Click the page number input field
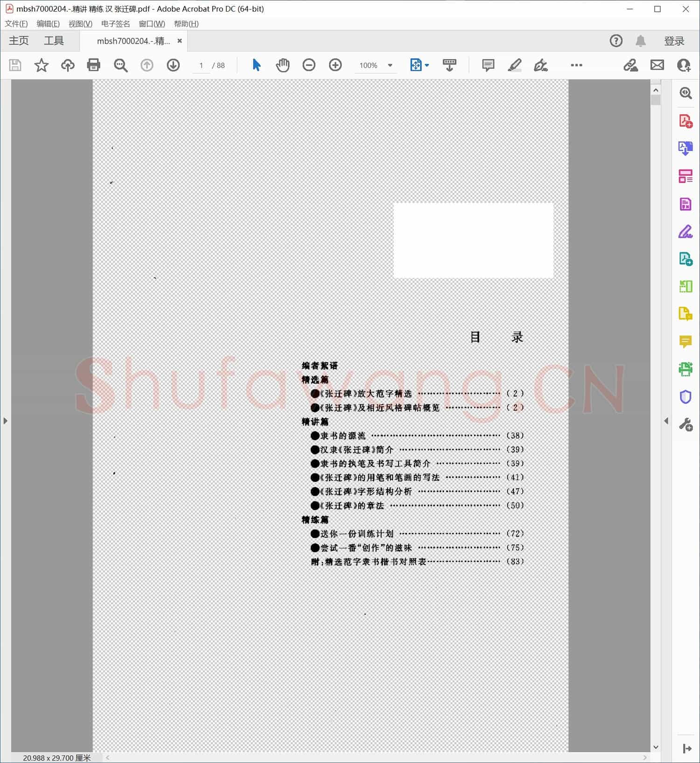Viewport: 700px width, 763px height. pyautogui.click(x=201, y=65)
